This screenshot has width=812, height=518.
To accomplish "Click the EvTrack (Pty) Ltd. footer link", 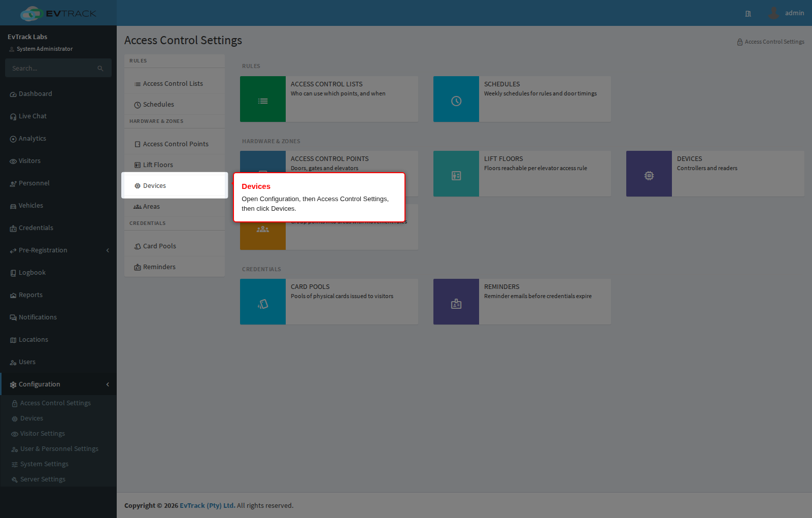I will (208, 506).
